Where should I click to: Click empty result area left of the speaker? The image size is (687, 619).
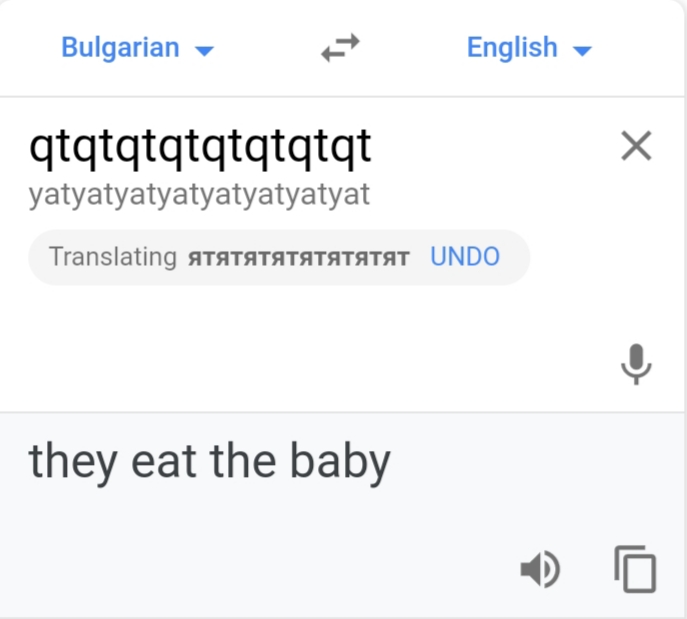(x=250, y=570)
